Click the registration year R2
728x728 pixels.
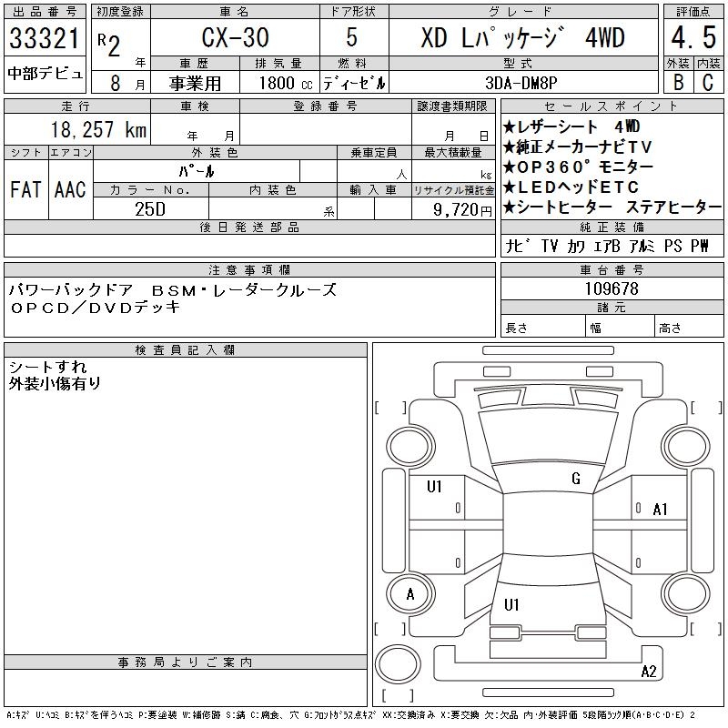pyautogui.click(x=109, y=45)
